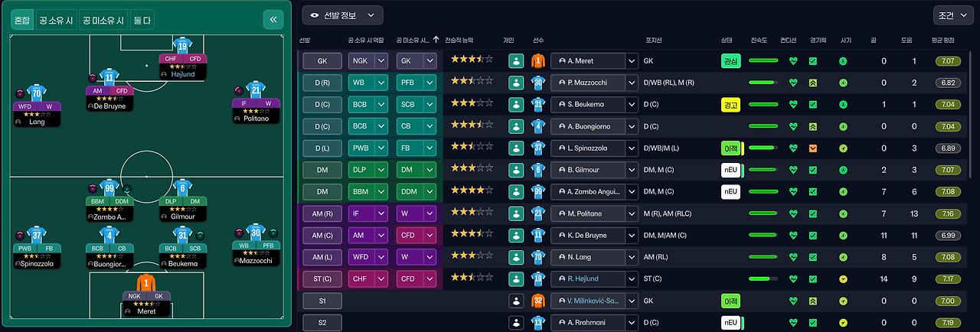Click the AM (C) position button

[x=322, y=236]
